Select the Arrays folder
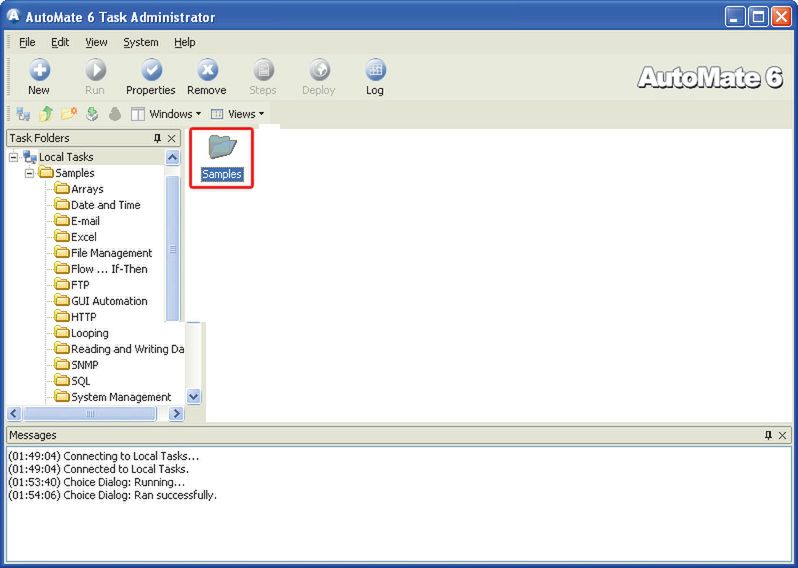This screenshot has width=798, height=568. [87, 189]
